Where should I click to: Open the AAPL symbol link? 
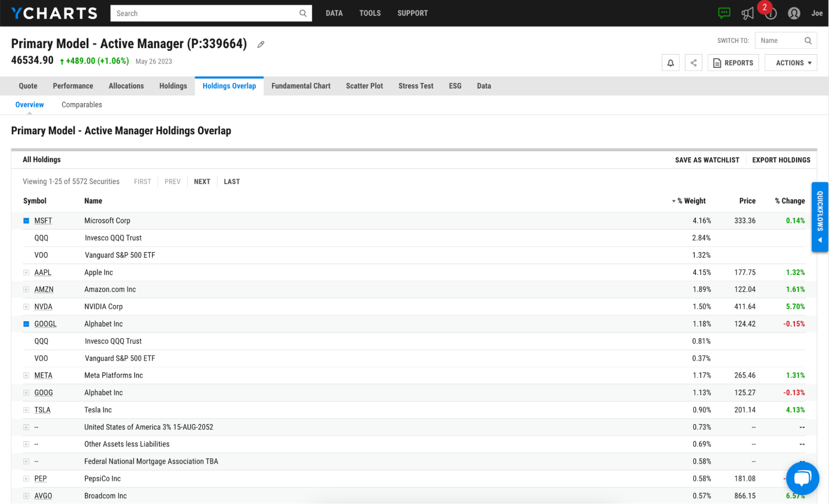coord(43,273)
